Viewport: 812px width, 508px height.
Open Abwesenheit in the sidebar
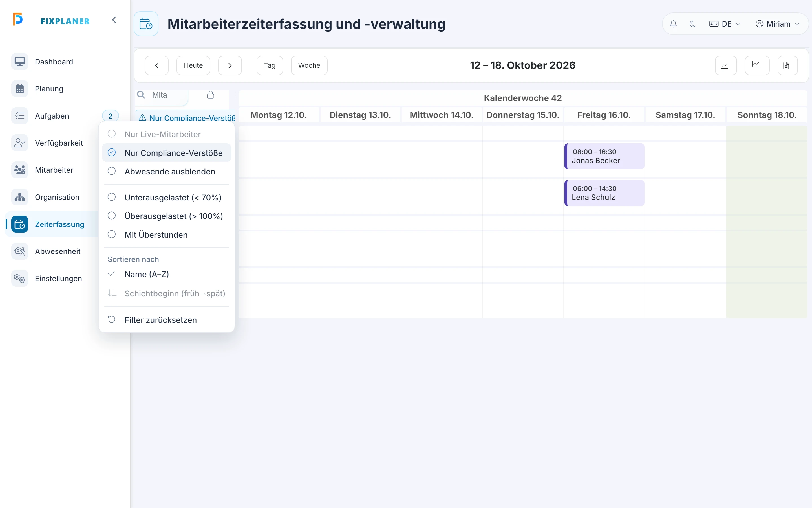pyautogui.click(x=65, y=251)
